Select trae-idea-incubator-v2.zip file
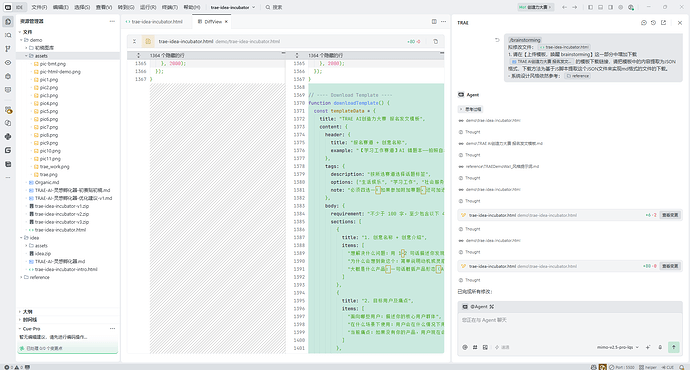 (x=62, y=214)
